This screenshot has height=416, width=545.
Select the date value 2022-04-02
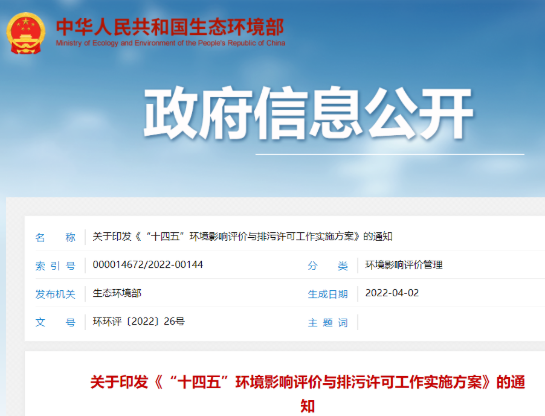[392, 293]
